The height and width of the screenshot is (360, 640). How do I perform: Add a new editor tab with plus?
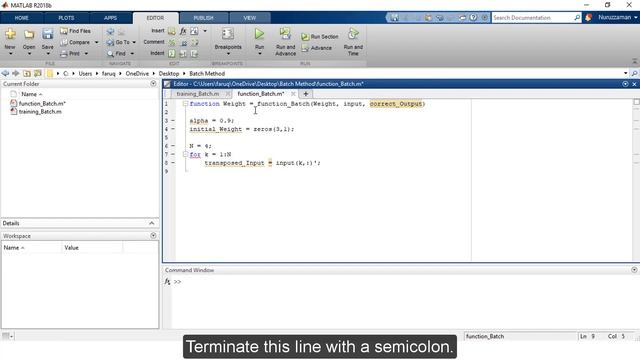(306, 94)
